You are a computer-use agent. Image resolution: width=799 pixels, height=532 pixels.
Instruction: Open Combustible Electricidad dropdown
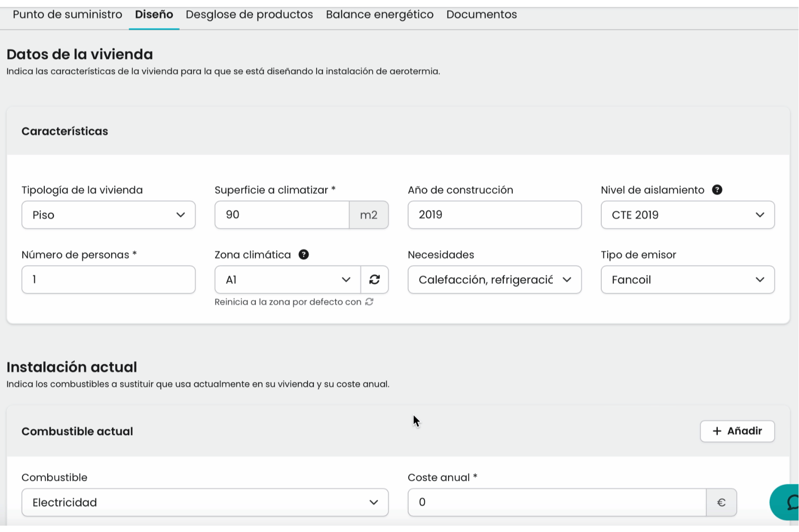coord(205,503)
